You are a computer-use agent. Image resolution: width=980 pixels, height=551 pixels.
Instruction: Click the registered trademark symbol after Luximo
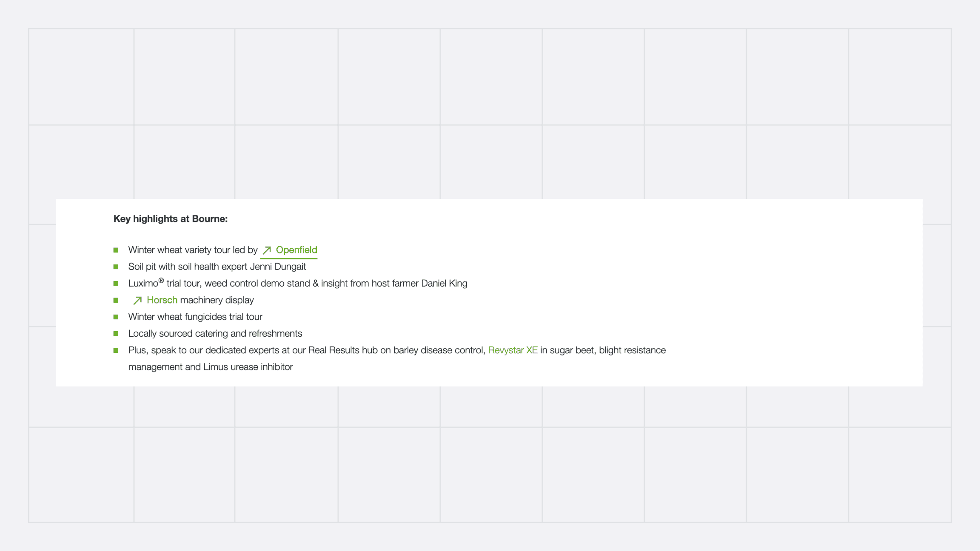(161, 281)
